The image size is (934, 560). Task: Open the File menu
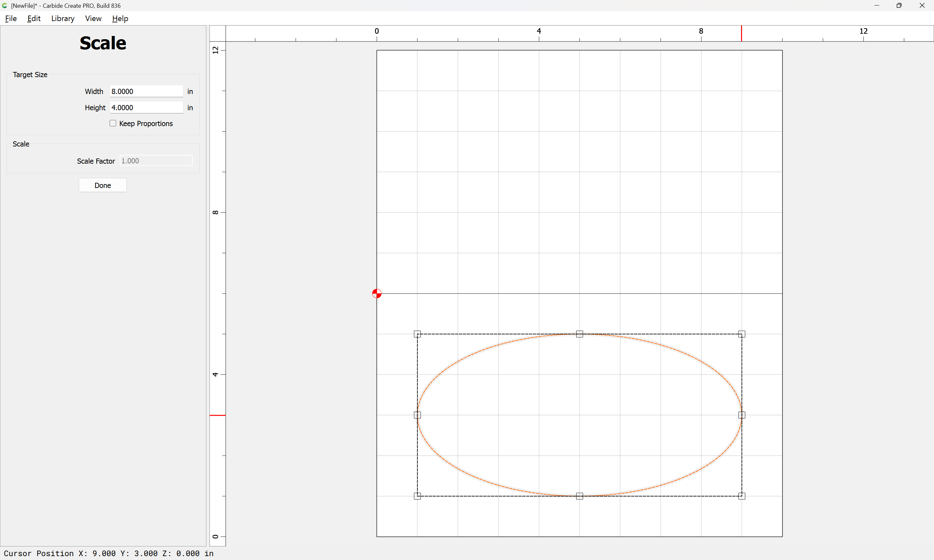(11, 18)
